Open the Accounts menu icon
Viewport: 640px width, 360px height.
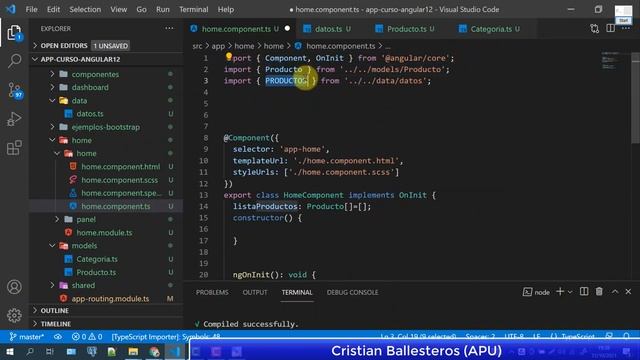14,287
